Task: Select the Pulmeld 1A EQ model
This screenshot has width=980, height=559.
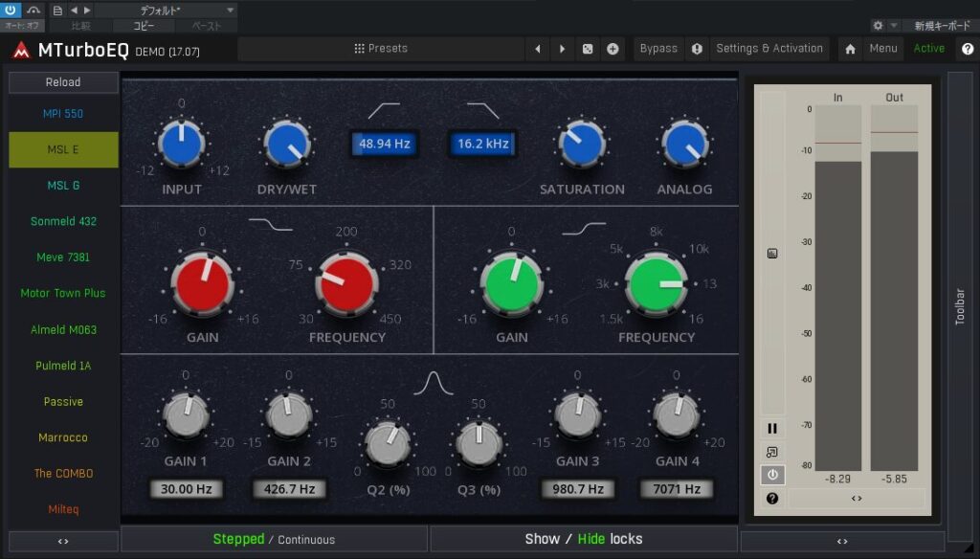Action: [63, 366]
